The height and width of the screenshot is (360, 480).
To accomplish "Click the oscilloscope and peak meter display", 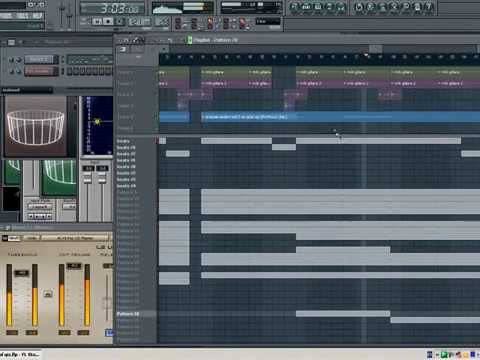I will (x=183, y=7).
